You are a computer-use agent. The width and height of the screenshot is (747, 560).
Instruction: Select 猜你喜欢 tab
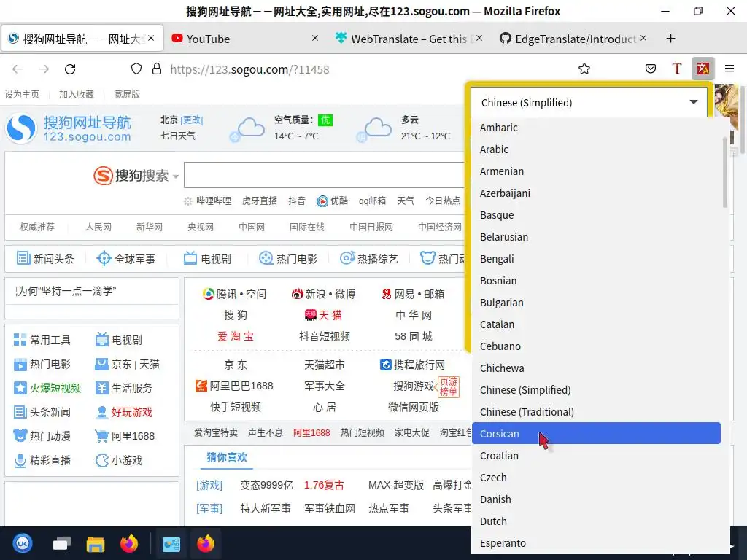pyautogui.click(x=227, y=457)
